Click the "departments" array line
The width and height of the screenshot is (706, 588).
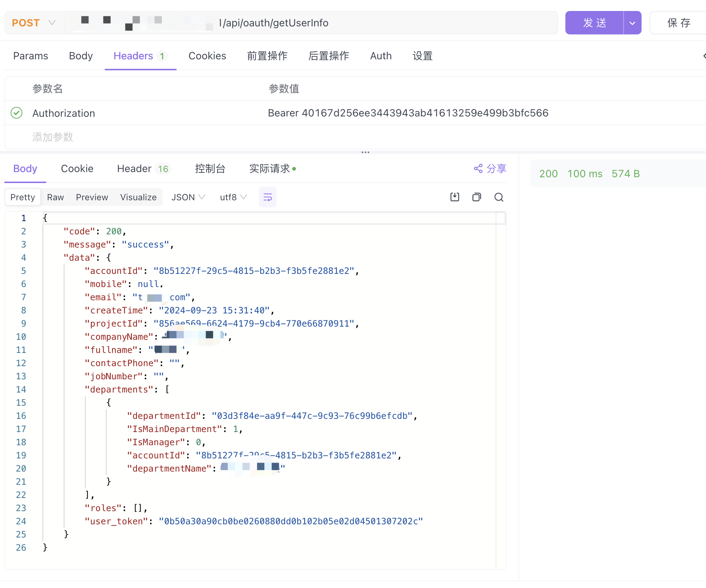127,389
